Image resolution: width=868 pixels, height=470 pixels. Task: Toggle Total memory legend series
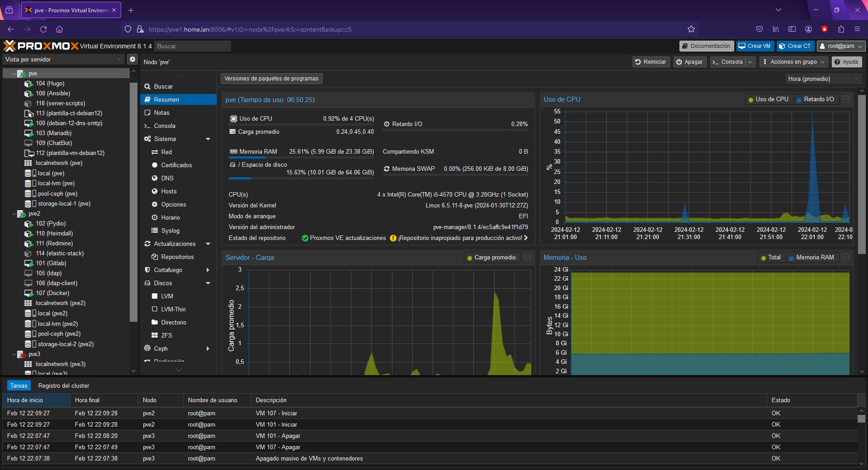771,258
